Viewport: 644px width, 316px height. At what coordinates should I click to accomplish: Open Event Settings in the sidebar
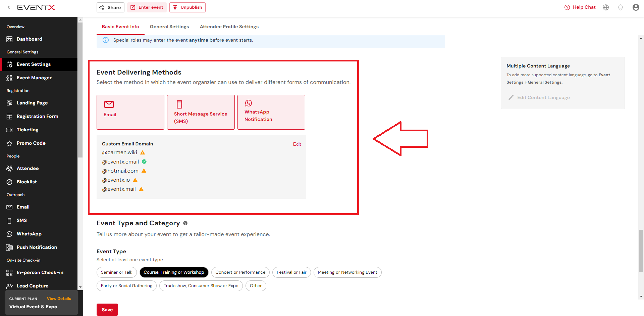(x=39, y=64)
